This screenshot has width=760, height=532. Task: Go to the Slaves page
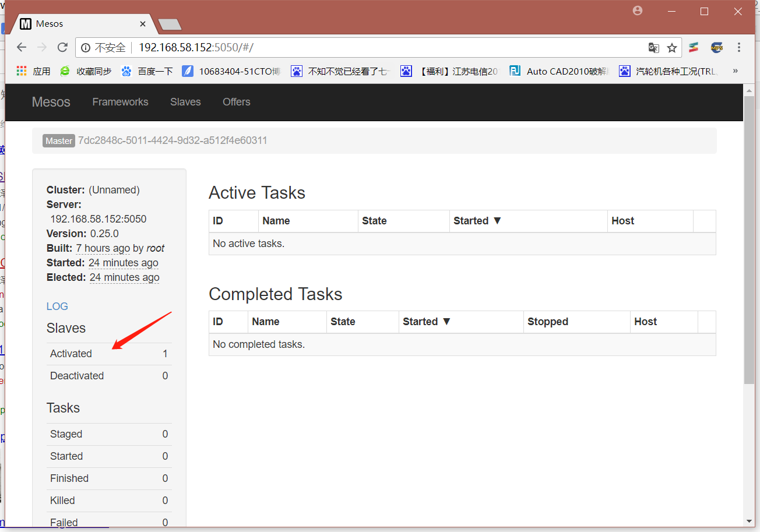coord(185,102)
